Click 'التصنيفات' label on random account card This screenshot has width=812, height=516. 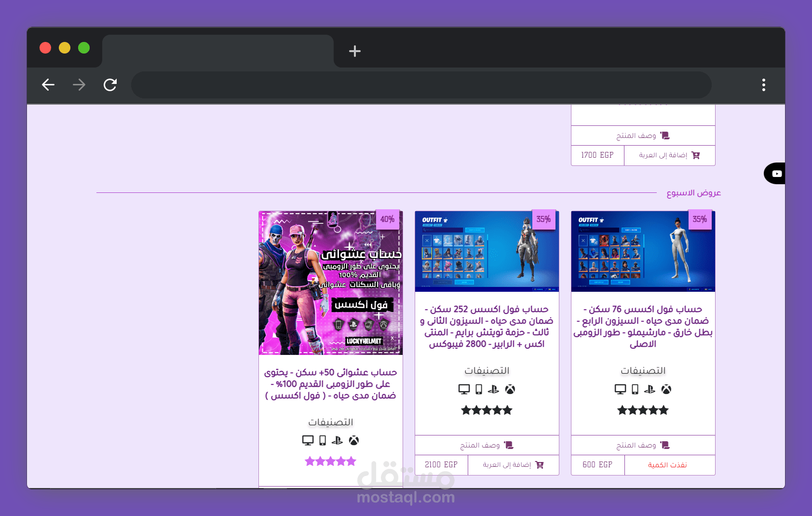331,422
